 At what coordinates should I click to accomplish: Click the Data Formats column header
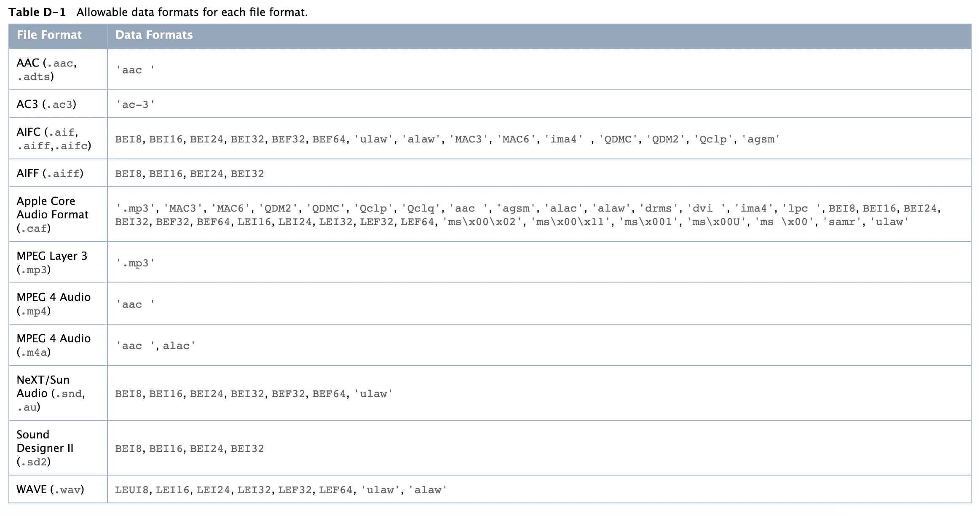[x=154, y=35]
